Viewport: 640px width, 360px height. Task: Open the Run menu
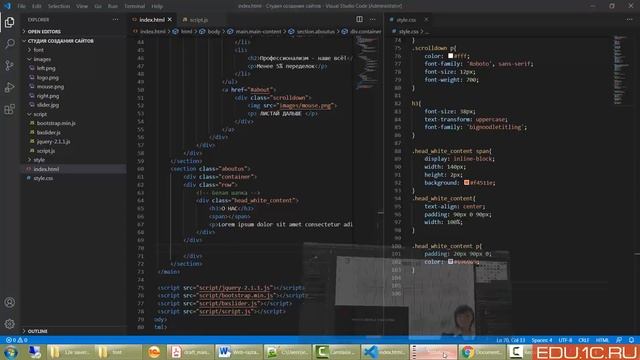pyautogui.click(x=113, y=6)
